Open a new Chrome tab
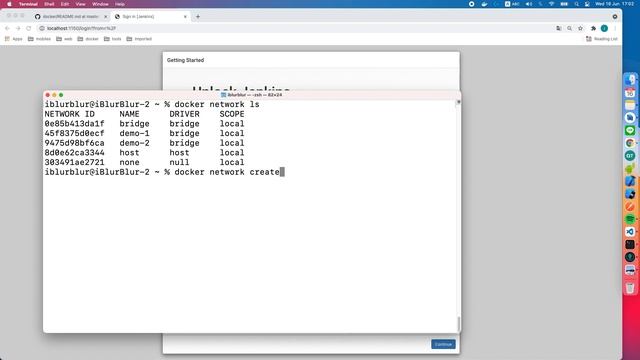640x360 pixels. (198, 17)
